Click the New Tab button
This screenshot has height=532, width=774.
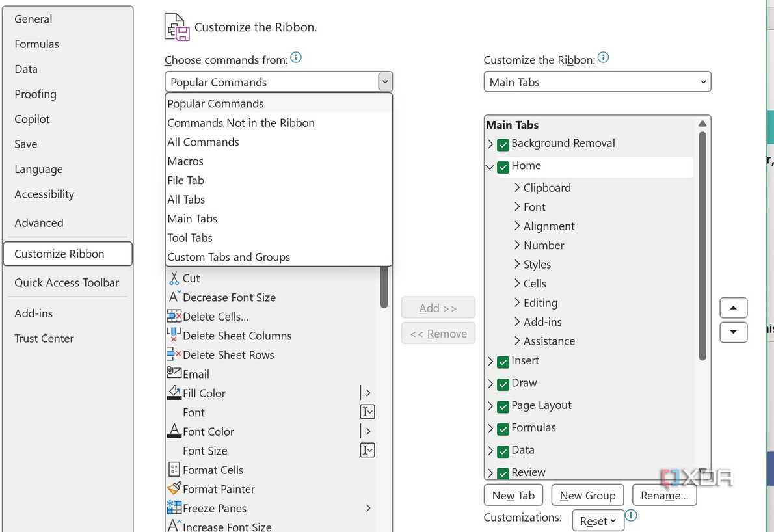point(513,496)
